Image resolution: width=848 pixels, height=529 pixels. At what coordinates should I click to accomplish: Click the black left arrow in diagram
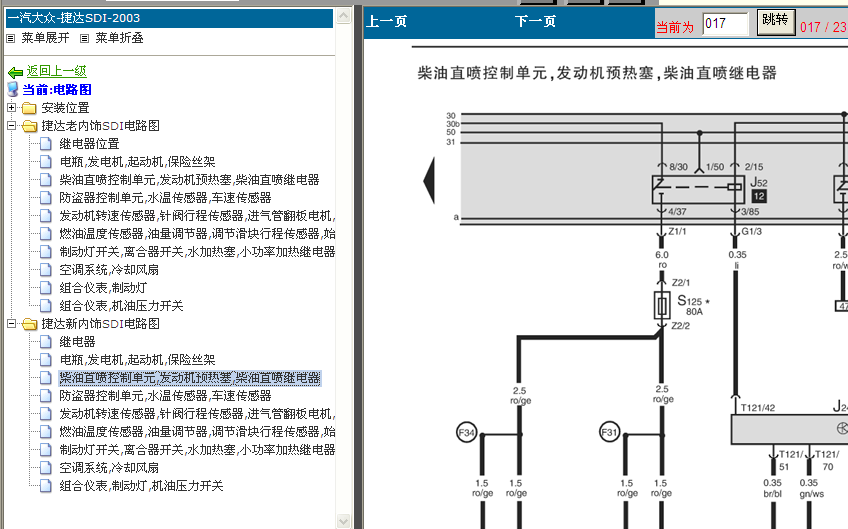[429, 180]
